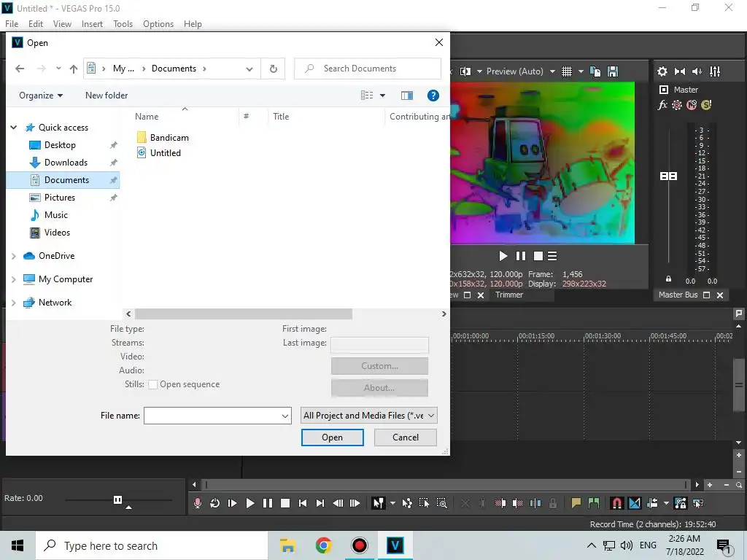Click New folder in Open dialog
Screen dimensions: 747x560
pos(107,96)
